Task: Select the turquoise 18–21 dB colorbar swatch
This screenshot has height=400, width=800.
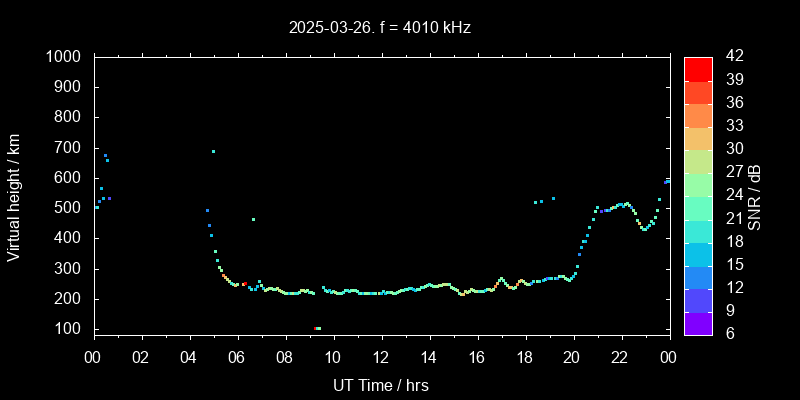Action: [x=698, y=230]
